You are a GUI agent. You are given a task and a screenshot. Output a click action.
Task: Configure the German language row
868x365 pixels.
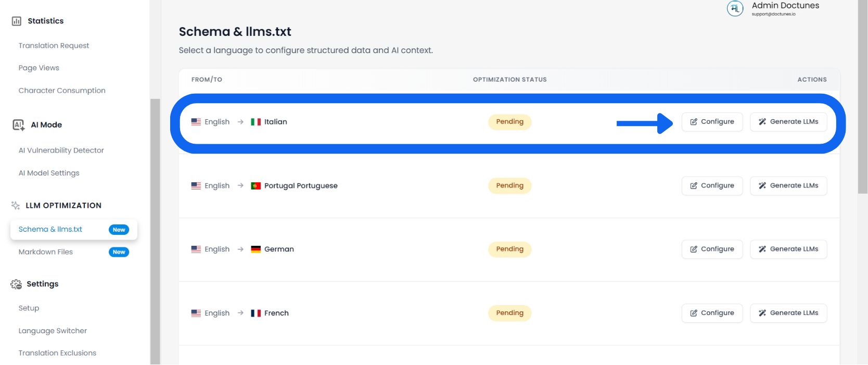(x=712, y=249)
